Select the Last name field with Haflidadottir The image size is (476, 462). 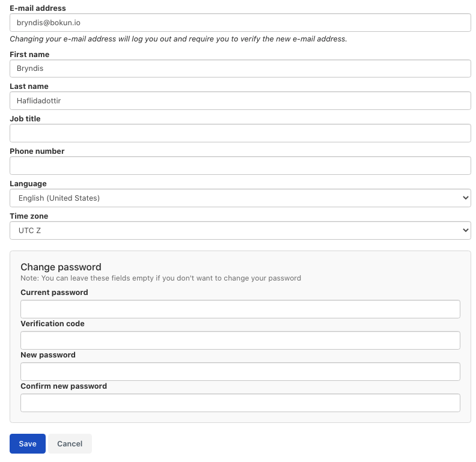click(240, 101)
